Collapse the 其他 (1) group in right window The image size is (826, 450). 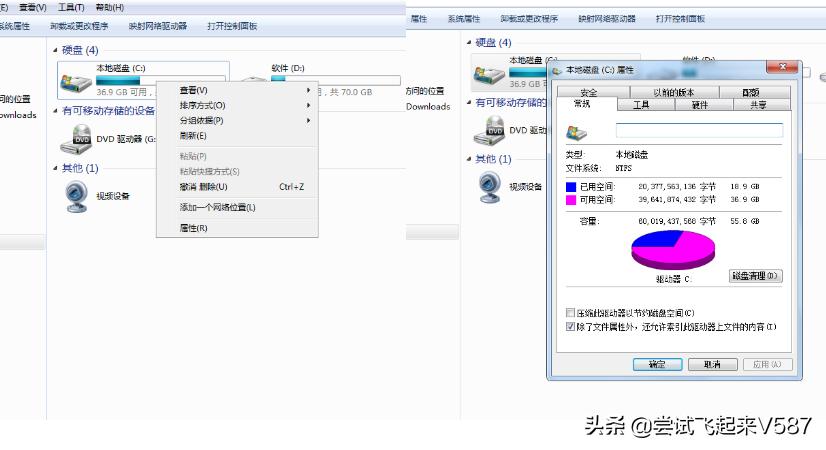(x=469, y=159)
